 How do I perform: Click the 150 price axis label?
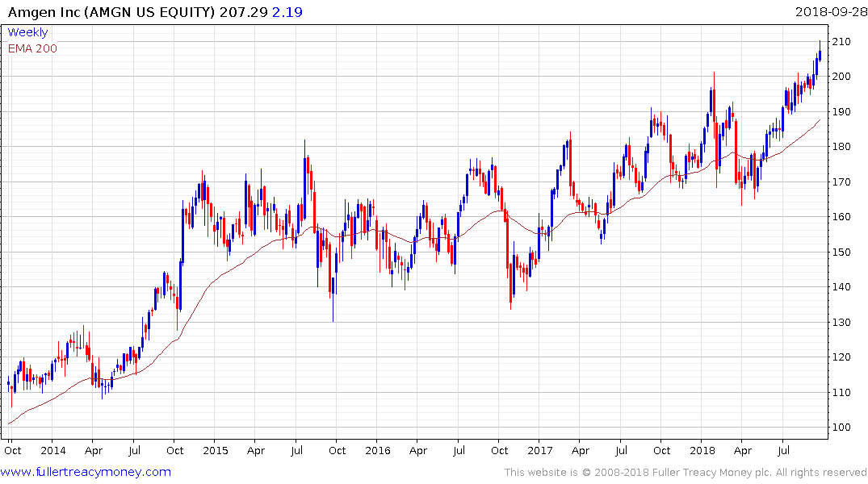point(841,252)
